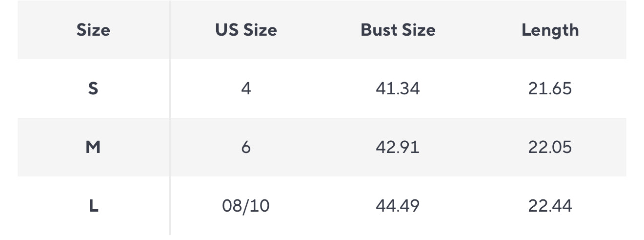
Task: Select the M size row label
Action: 93,147
